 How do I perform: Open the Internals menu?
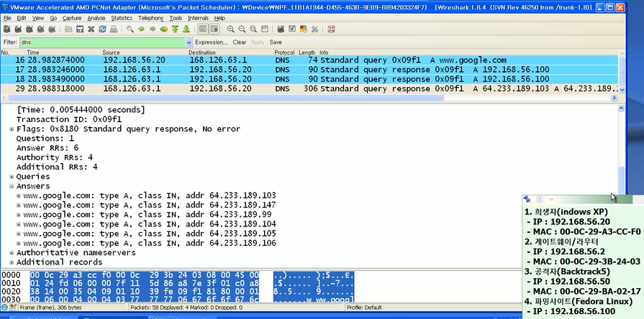click(198, 18)
